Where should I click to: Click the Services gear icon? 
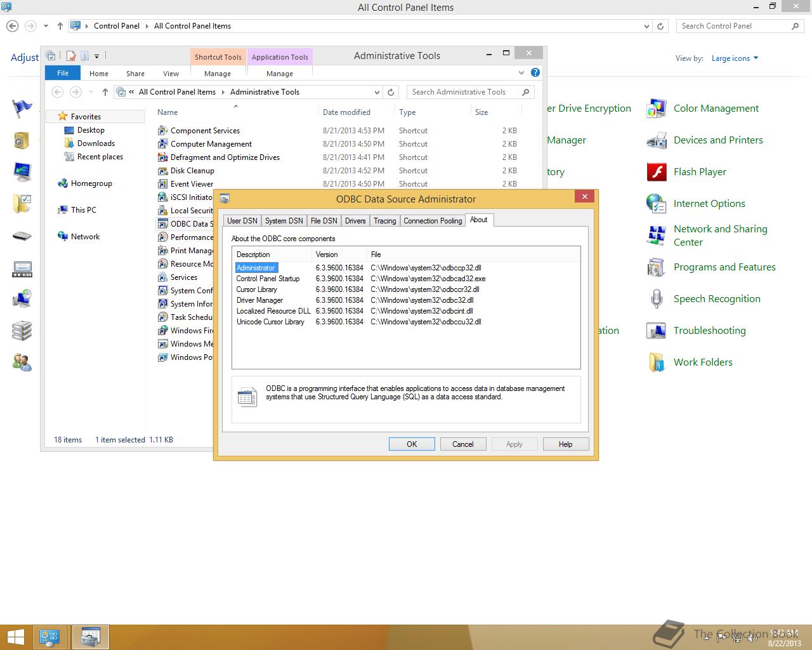[162, 277]
